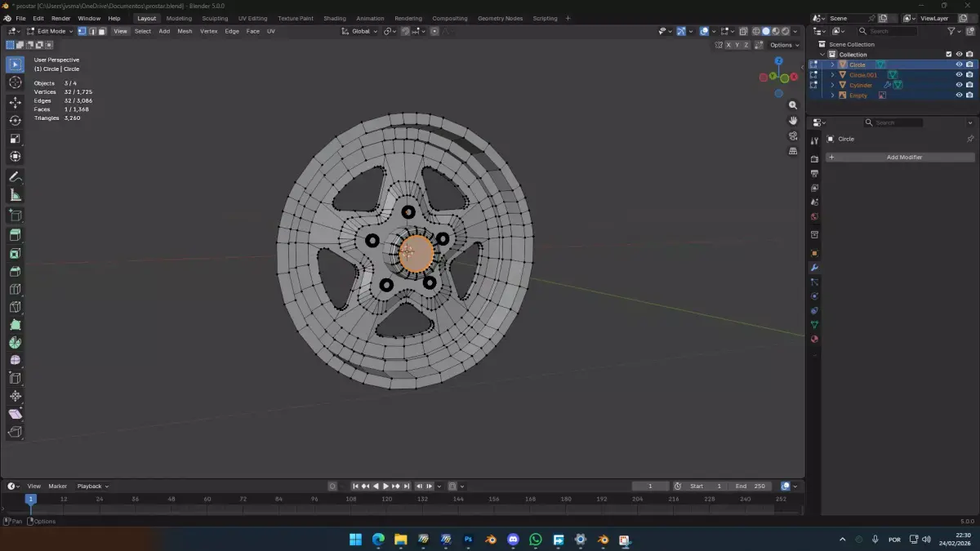Select the Bevel tool
The width and height of the screenshot is (980, 551).
point(16,272)
